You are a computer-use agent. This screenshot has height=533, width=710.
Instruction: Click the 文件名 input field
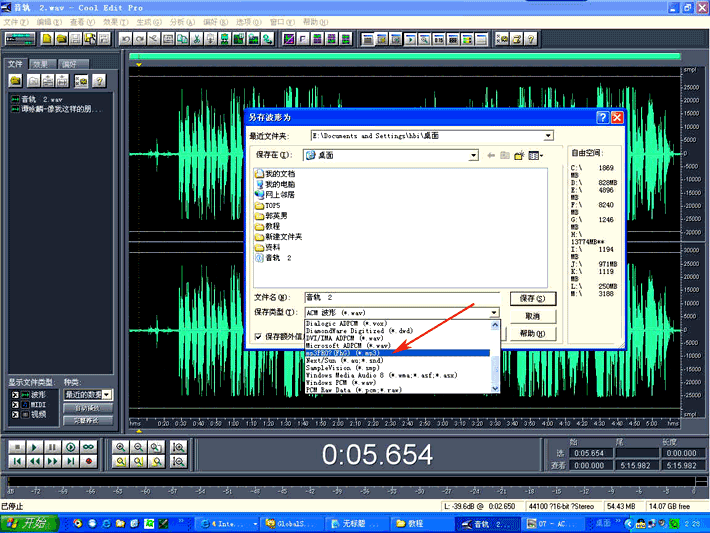click(400, 297)
